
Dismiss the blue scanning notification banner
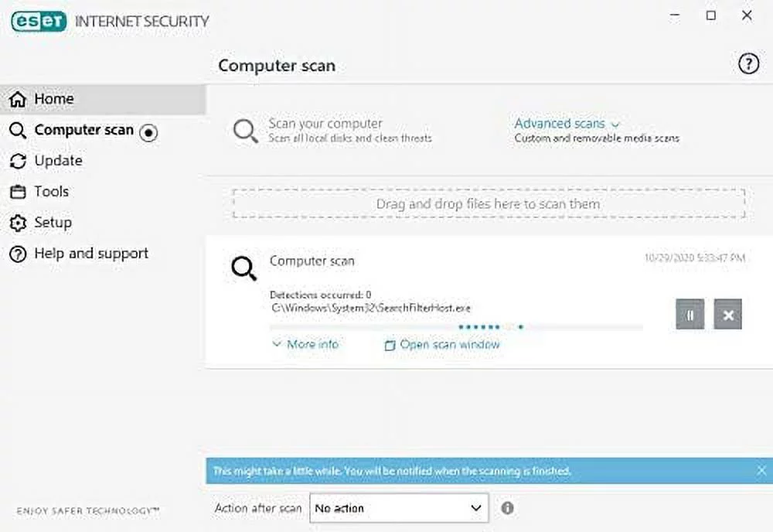click(x=761, y=471)
